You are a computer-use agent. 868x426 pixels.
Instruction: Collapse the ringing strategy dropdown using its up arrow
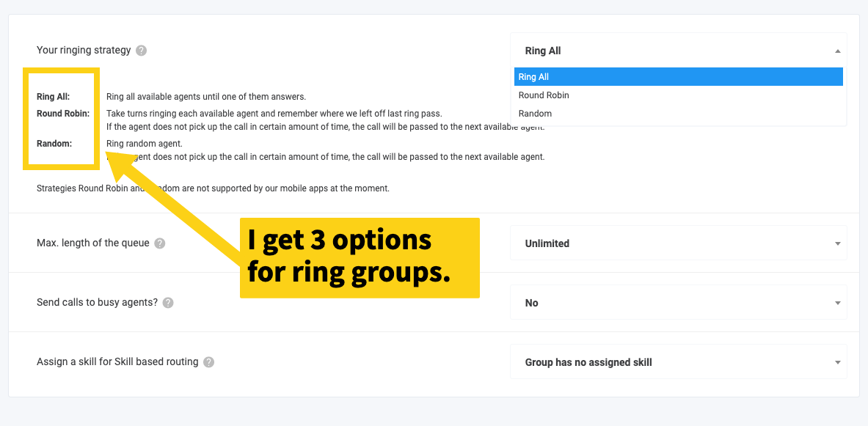click(x=838, y=51)
